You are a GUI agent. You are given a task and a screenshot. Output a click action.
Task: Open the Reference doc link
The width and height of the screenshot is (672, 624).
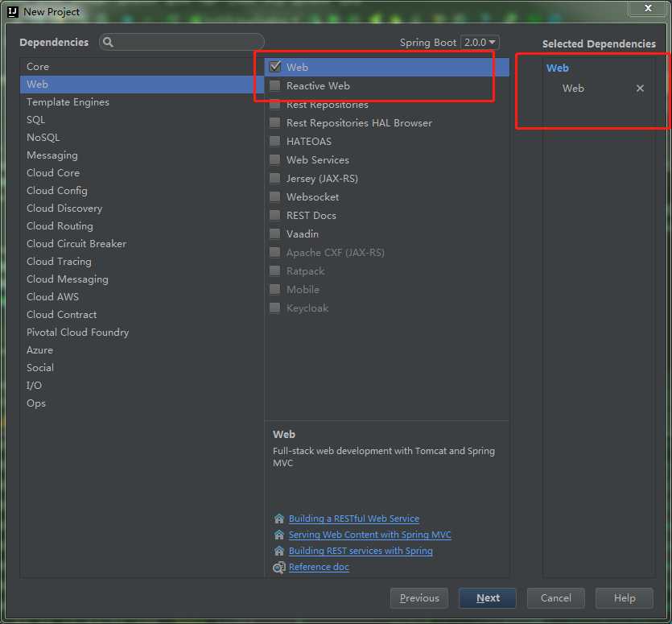coord(319,567)
